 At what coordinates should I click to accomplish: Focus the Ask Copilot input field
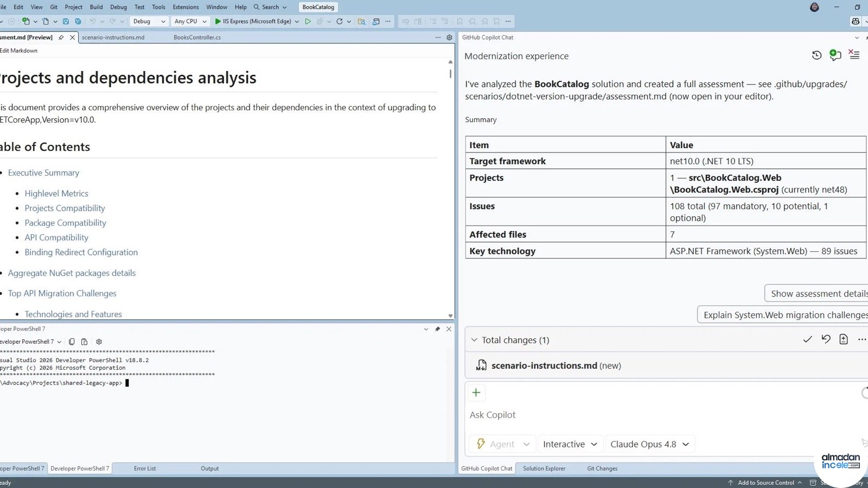tap(662, 415)
